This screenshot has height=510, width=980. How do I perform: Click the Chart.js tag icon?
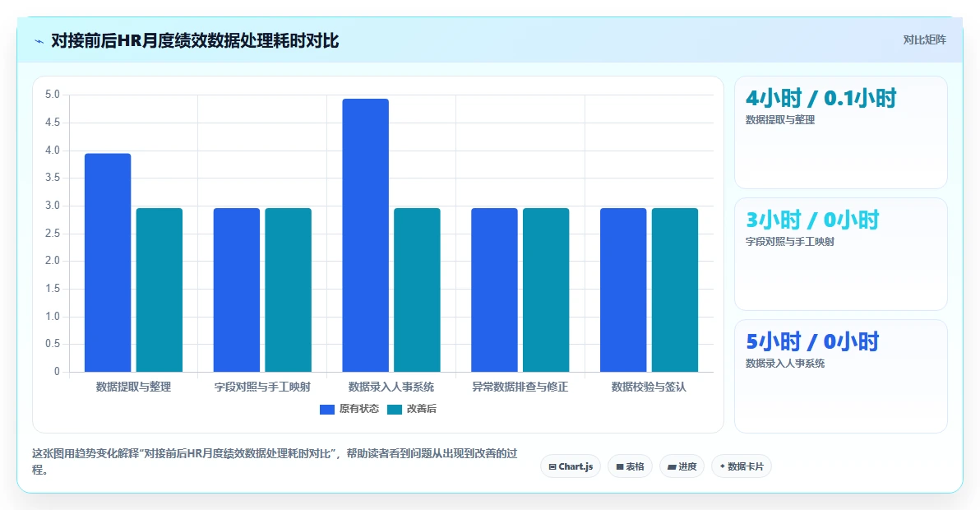coord(552,467)
